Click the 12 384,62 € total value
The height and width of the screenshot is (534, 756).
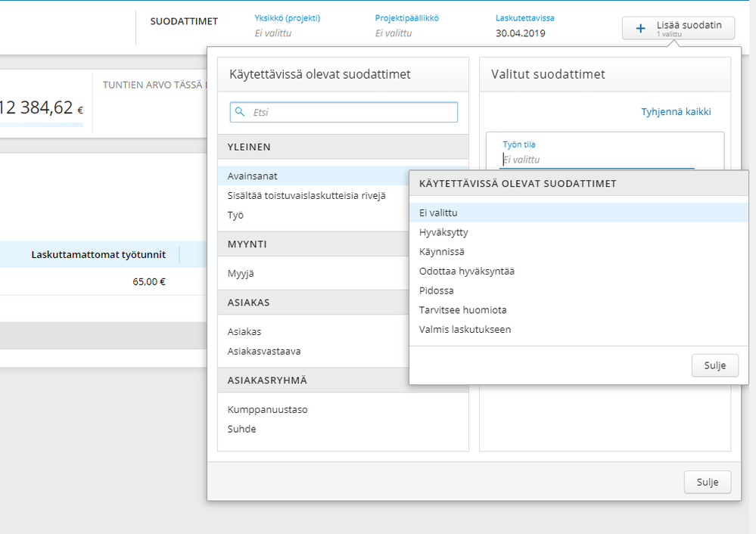tap(42, 107)
